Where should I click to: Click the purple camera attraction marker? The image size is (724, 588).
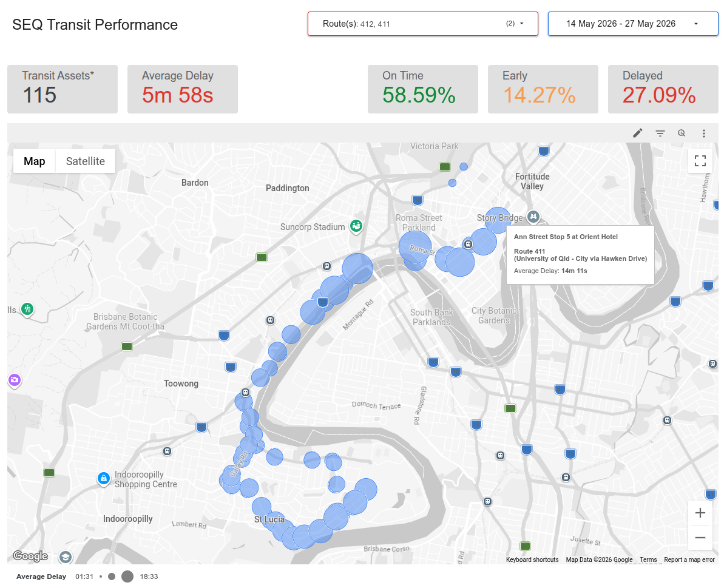pos(15,380)
